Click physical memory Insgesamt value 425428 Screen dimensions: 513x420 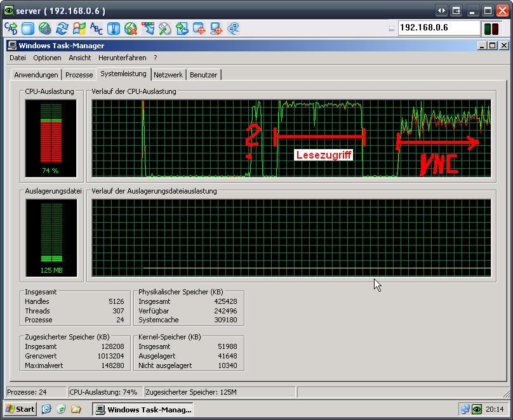(226, 301)
